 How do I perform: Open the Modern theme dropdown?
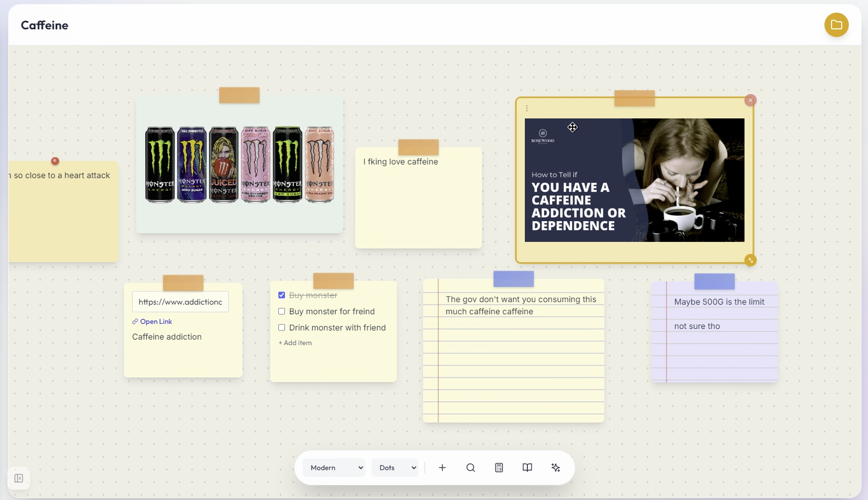[x=334, y=468]
